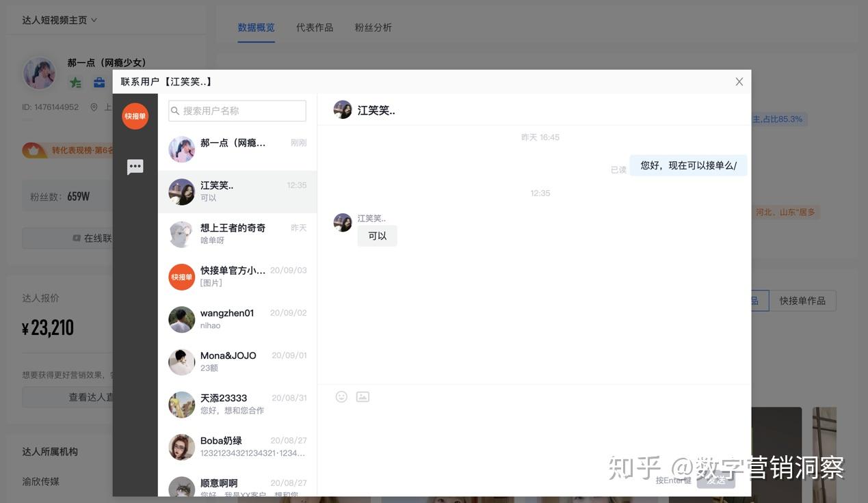The width and height of the screenshot is (868, 503).
Task: Click 查看达人直 button
Action: click(x=67, y=397)
